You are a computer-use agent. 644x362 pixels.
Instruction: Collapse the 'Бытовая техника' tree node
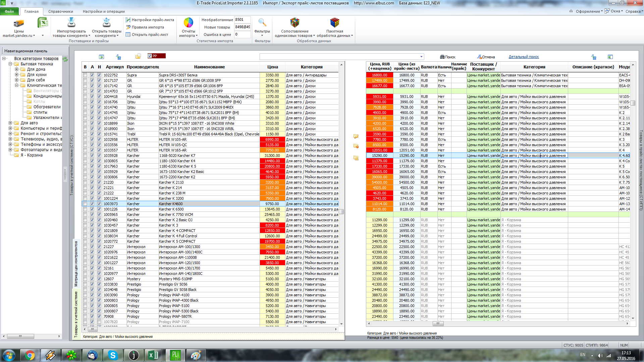click(x=10, y=64)
